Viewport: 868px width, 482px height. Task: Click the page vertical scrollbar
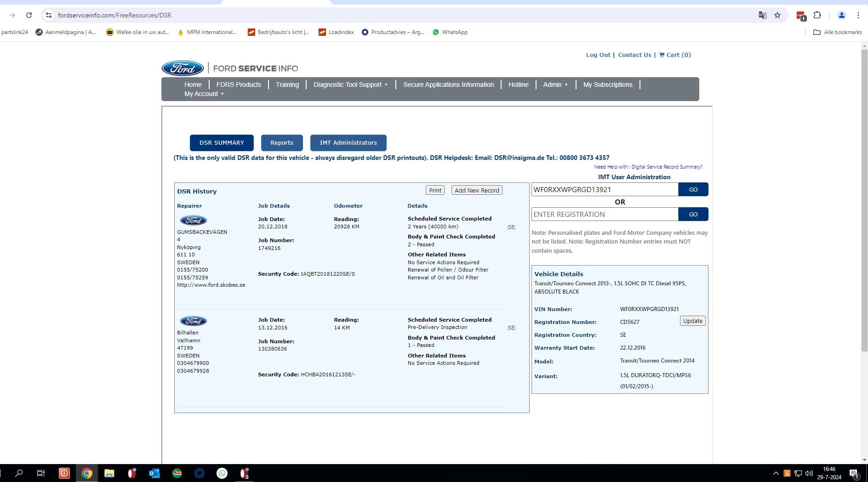click(864, 200)
